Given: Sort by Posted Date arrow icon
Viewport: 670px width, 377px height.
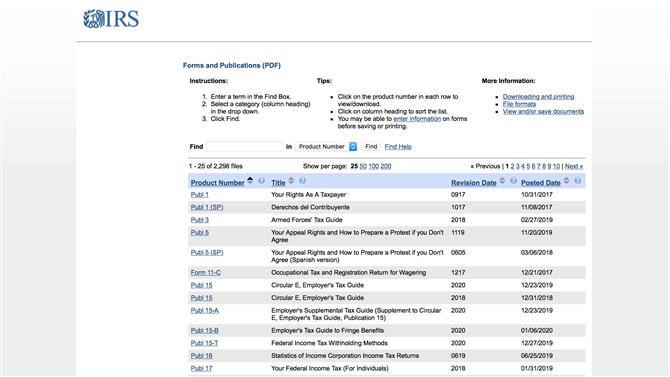Looking at the screenshot, I should point(566,180).
